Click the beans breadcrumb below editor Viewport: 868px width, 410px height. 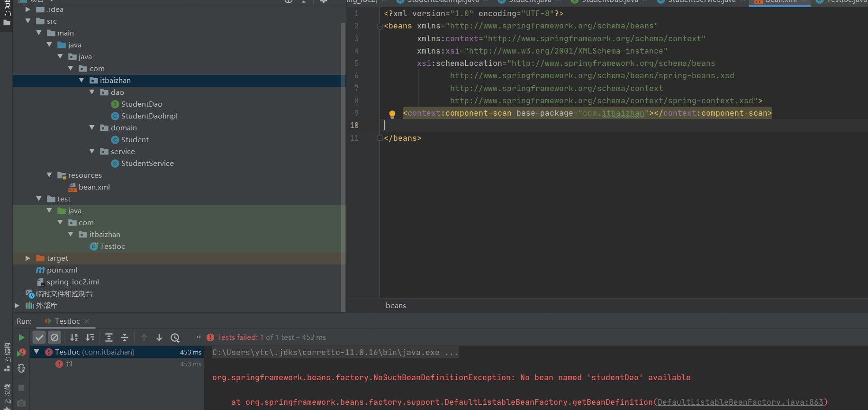coord(396,306)
